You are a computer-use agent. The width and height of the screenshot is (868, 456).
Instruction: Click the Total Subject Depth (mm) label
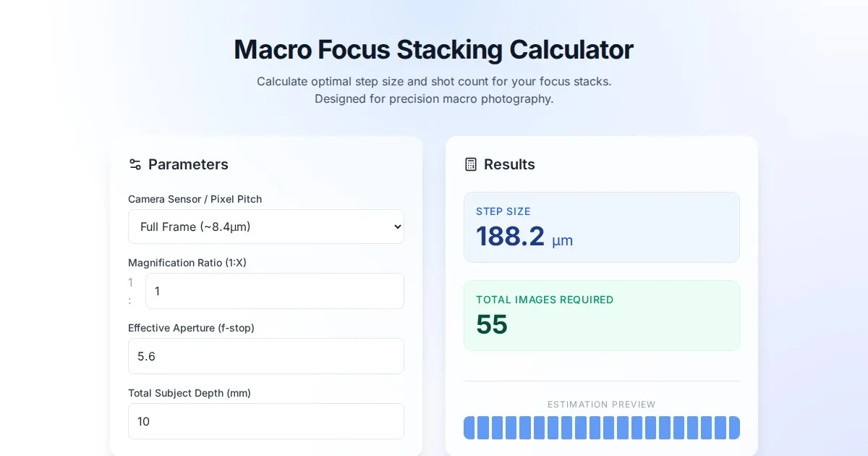(189, 393)
